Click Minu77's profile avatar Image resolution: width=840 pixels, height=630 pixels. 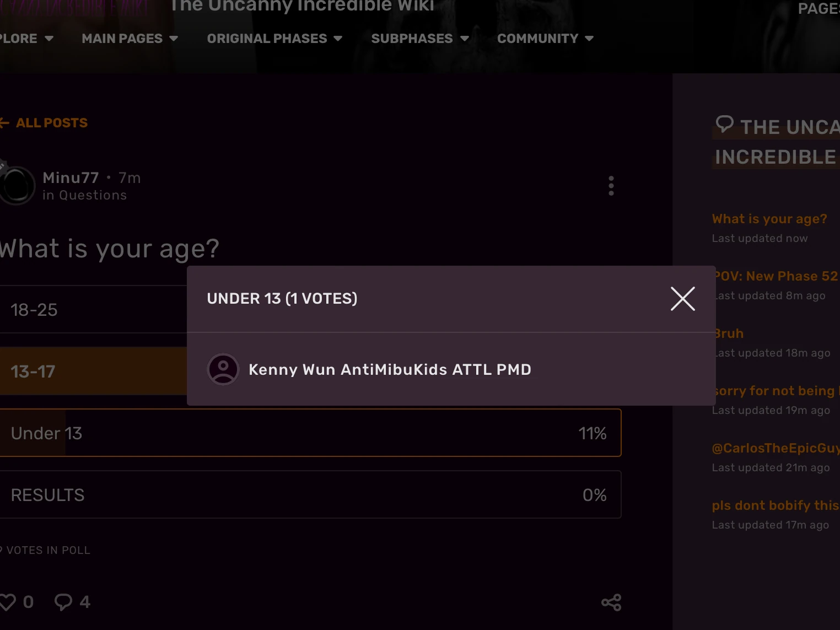tap(17, 186)
